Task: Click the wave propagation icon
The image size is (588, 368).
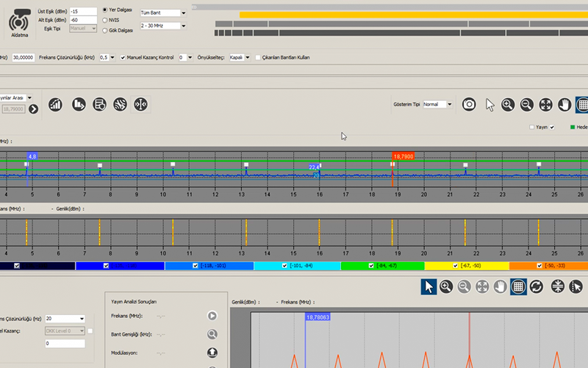Action: click(x=120, y=105)
